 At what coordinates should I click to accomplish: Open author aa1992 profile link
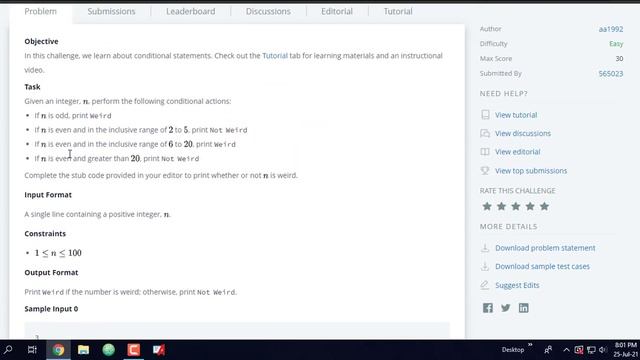click(x=611, y=29)
